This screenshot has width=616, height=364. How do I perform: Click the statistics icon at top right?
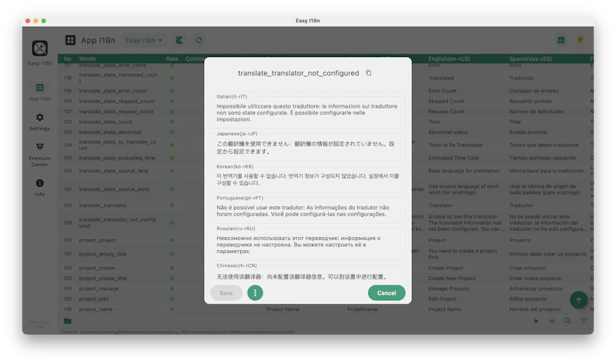561,40
